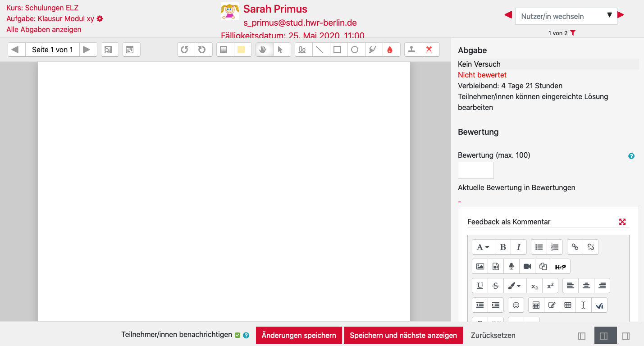Choose the pen freehand drawing tool
644x346 pixels.
point(302,50)
